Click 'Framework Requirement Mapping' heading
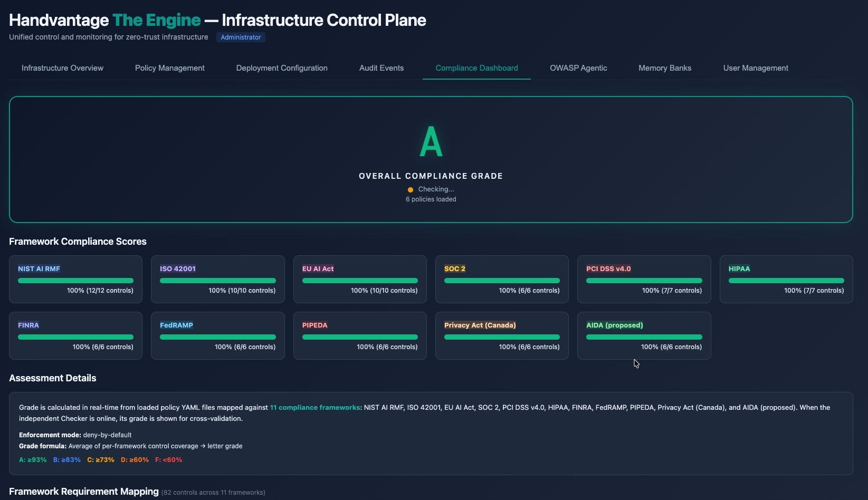Viewport: 868px width, 500px height. point(84,492)
